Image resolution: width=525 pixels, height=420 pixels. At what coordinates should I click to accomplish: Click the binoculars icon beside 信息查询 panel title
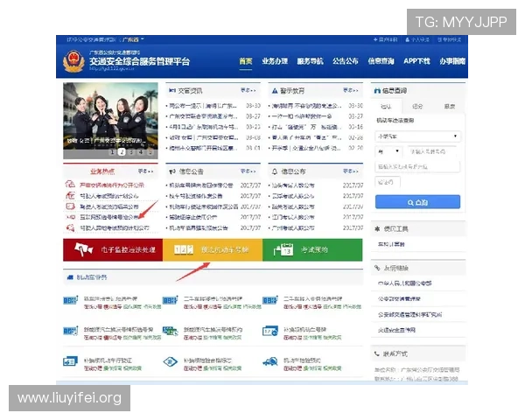pos(377,90)
